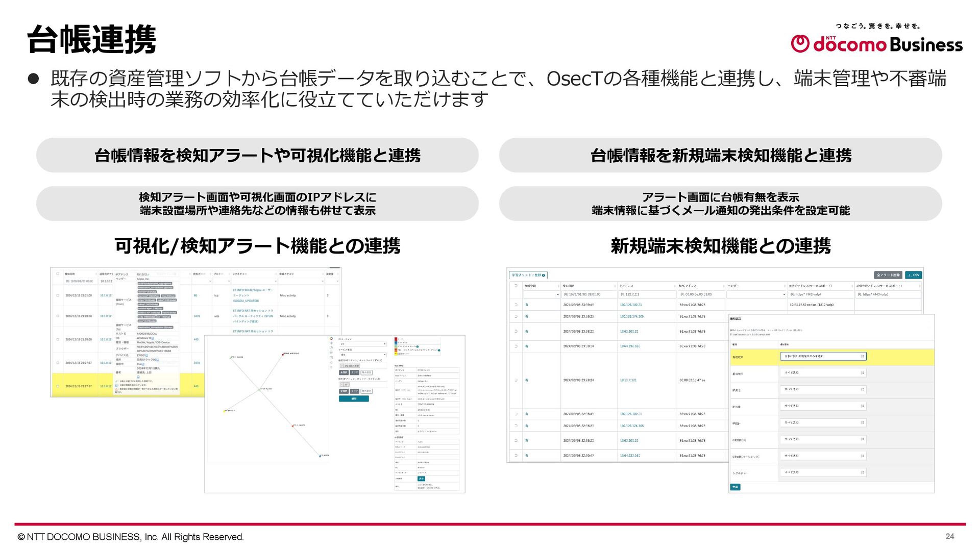This screenshot has width=980, height=551.
Task: Click blue node at bottom of network graph
Action: point(320,456)
